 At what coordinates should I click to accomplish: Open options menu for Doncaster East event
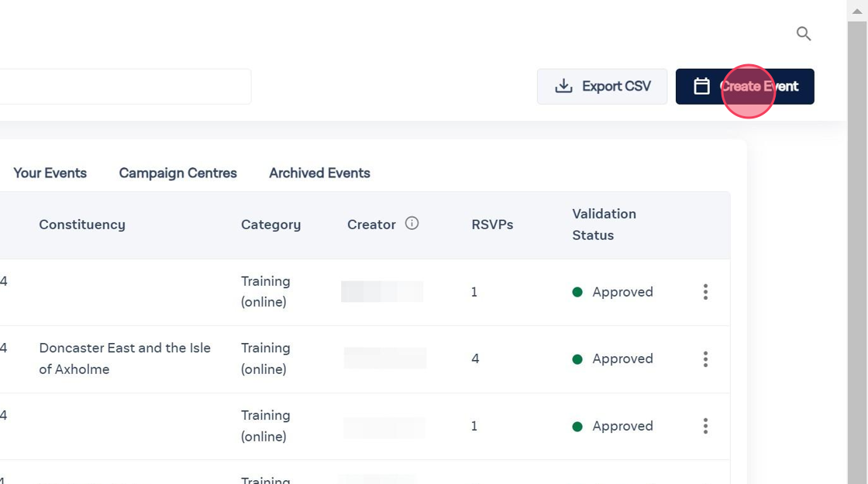[x=705, y=359]
